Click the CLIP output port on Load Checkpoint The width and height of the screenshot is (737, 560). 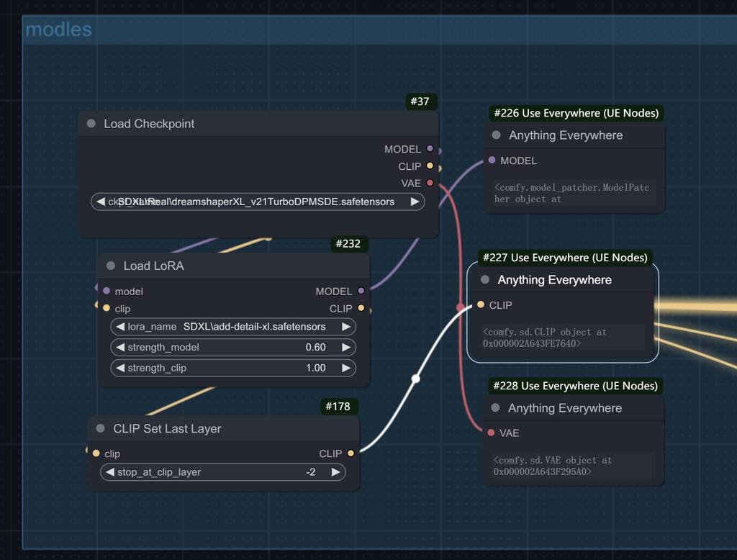tap(430, 166)
